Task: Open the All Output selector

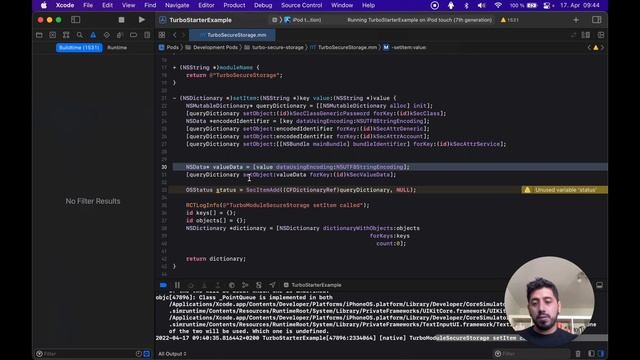Action: [x=172, y=354]
